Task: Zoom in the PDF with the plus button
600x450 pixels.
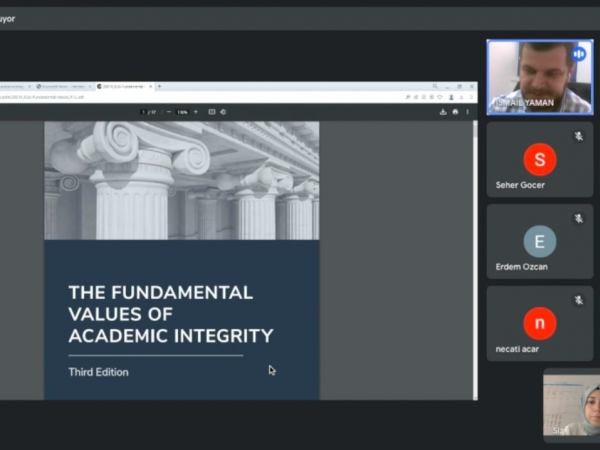Action: [196, 112]
